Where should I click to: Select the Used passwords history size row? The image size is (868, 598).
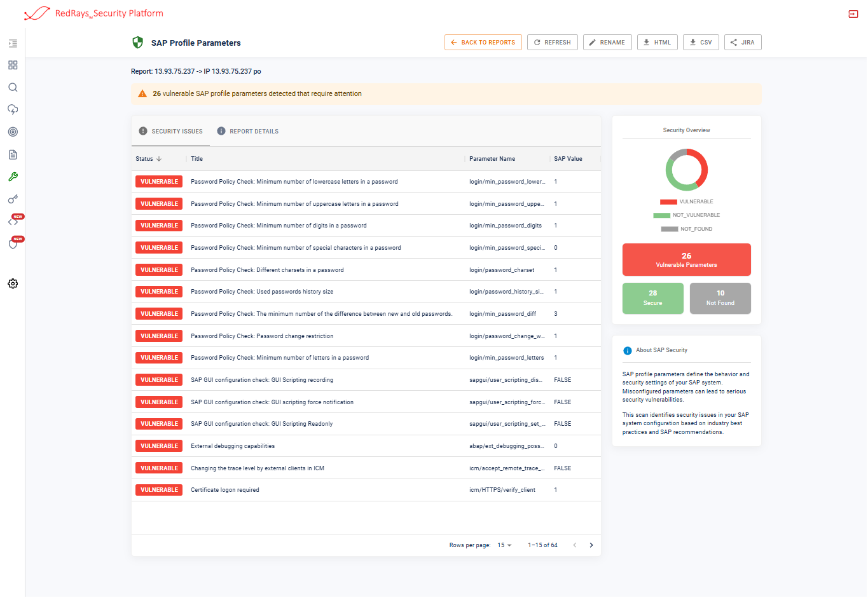pos(366,292)
